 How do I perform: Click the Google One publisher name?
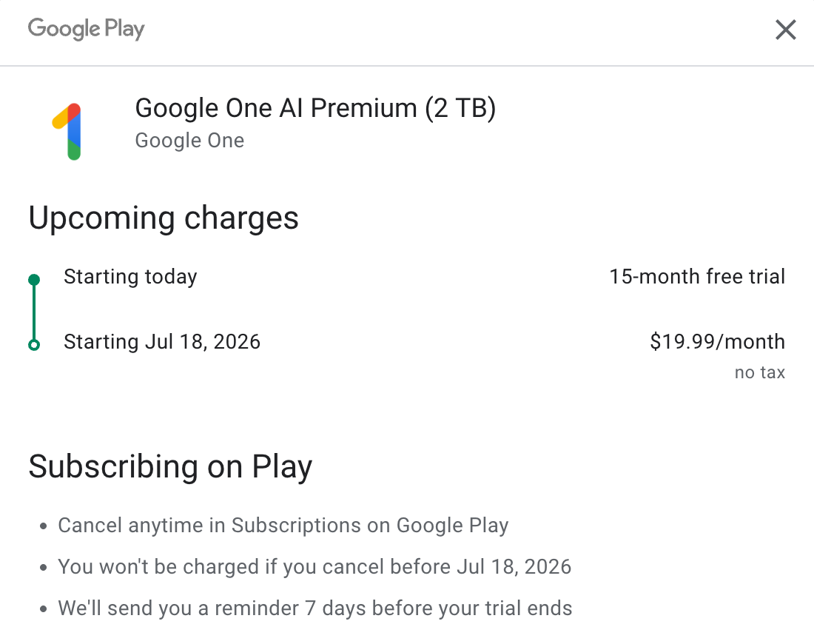[189, 141]
